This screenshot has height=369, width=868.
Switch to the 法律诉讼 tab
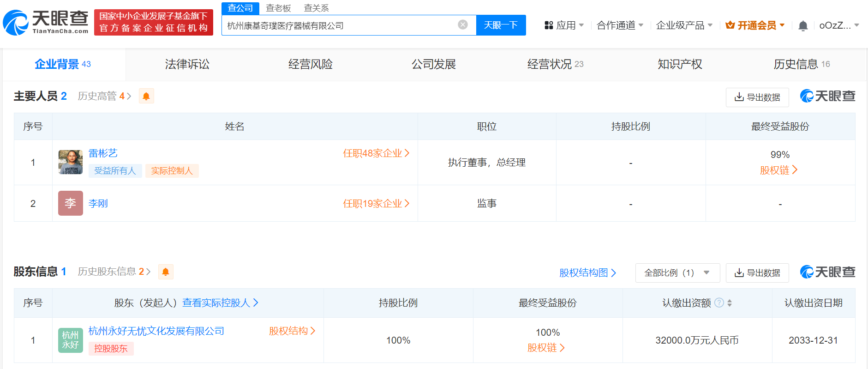(187, 64)
